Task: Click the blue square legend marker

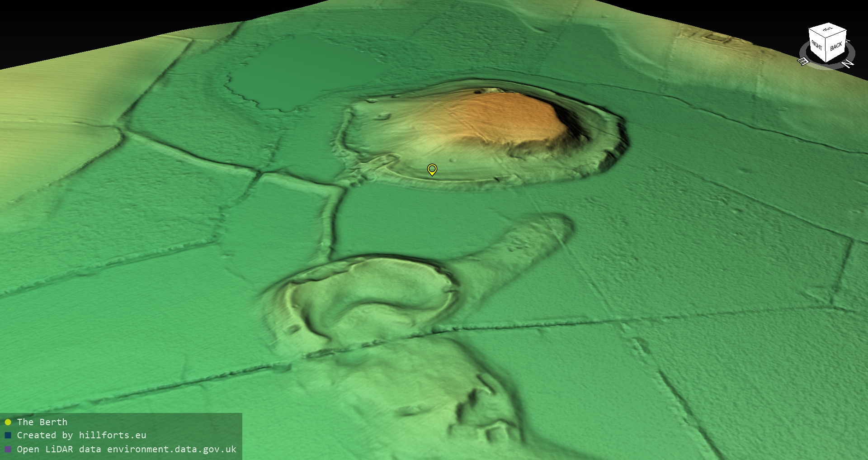Action: pyautogui.click(x=8, y=436)
